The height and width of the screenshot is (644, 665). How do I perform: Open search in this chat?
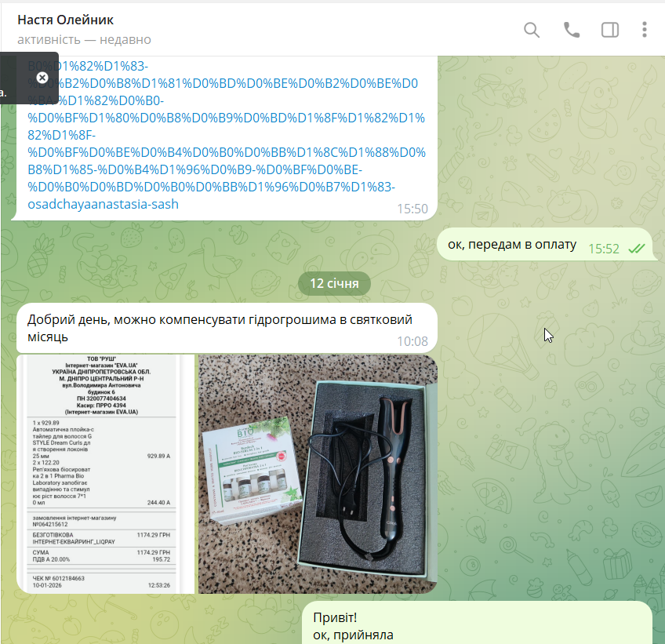(532, 30)
